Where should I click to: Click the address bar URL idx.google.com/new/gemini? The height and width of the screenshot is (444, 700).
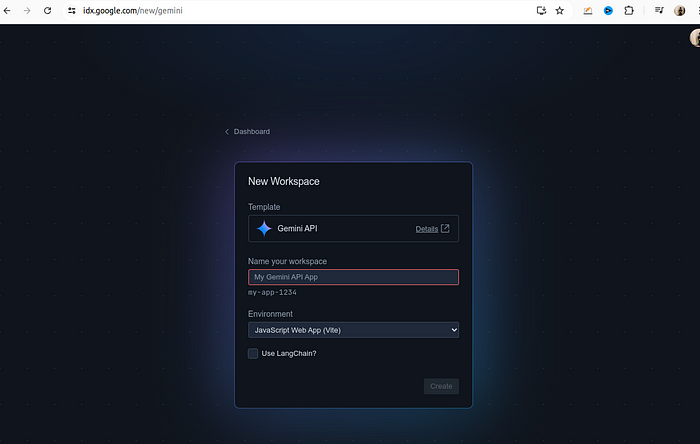pyautogui.click(x=133, y=11)
